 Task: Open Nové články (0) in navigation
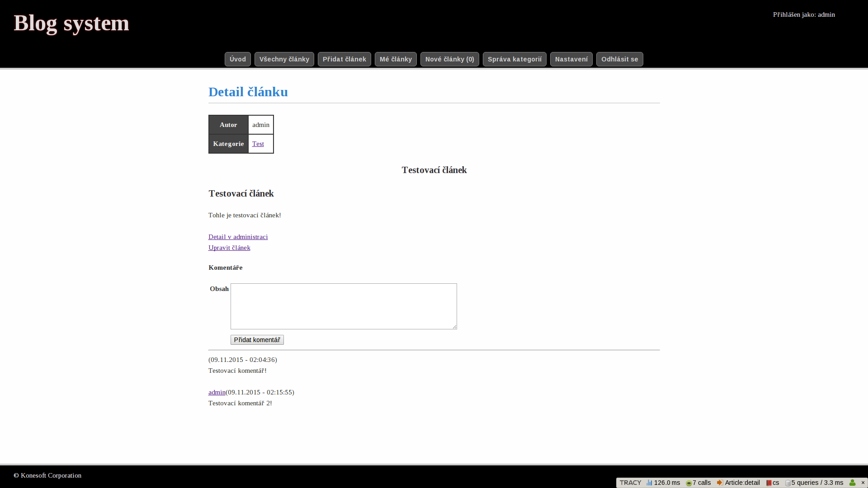pyautogui.click(x=449, y=59)
